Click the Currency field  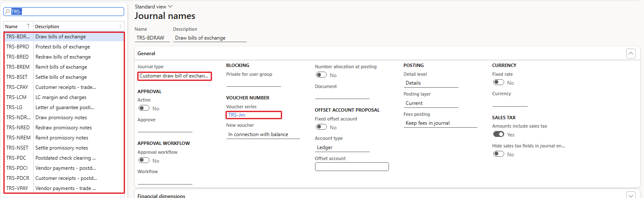[510, 102]
